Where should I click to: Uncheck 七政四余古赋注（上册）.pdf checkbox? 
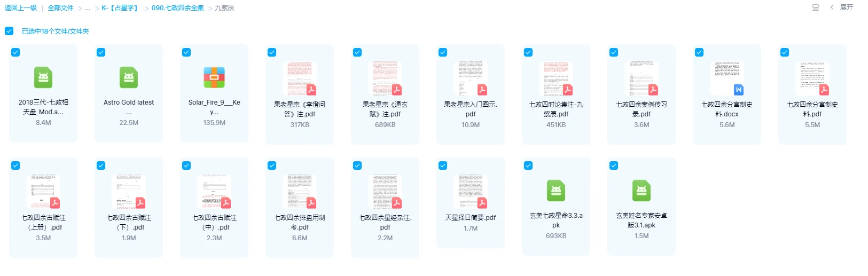[15, 165]
